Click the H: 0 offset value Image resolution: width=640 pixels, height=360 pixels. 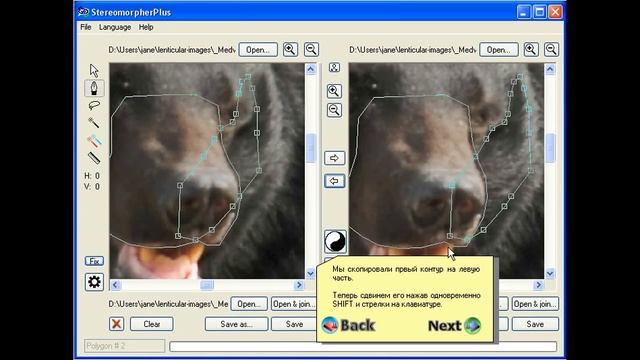(92, 176)
